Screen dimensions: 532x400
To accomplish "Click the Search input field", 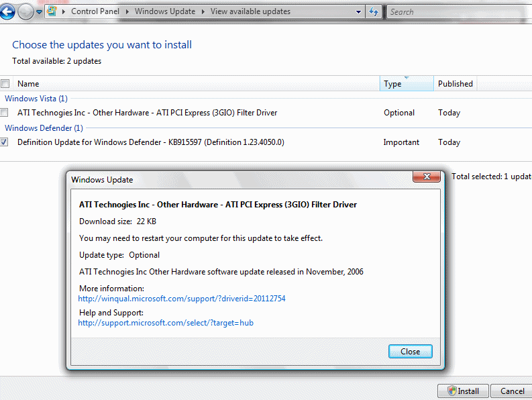I will [x=456, y=11].
